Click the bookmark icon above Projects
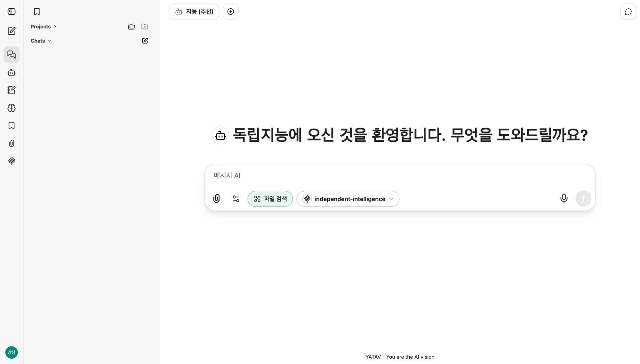This screenshot has height=364, width=640. pos(37,12)
